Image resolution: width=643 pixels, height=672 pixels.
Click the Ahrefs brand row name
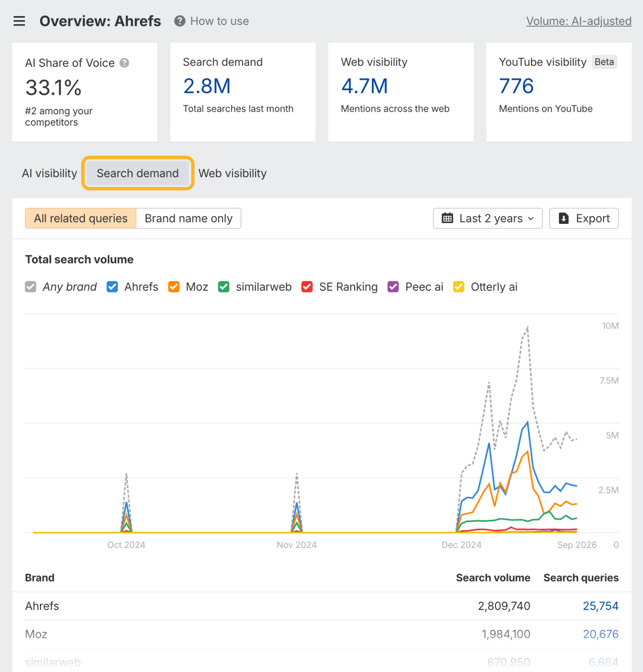tap(42, 606)
